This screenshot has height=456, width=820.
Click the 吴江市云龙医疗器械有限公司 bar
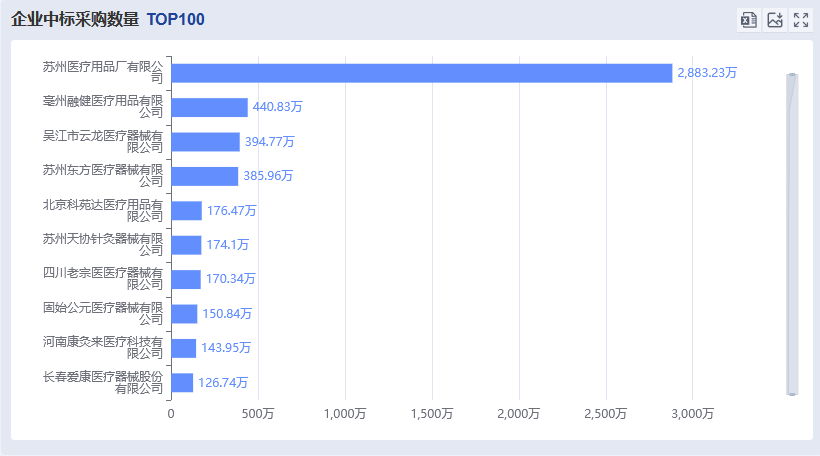(x=205, y=142)
